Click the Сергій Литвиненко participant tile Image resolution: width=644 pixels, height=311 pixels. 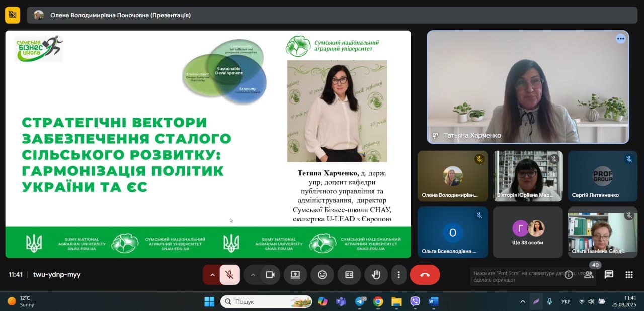click(602, 176)
